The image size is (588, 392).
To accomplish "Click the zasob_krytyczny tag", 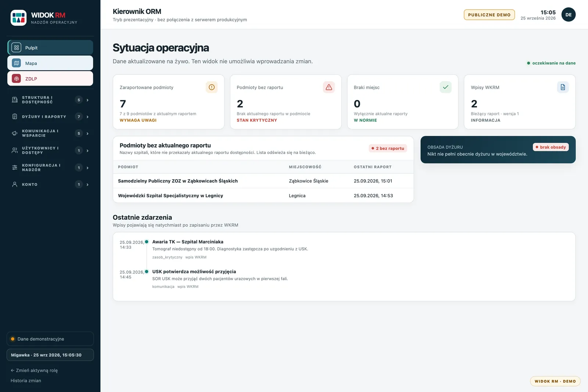I will pos(167,257).
